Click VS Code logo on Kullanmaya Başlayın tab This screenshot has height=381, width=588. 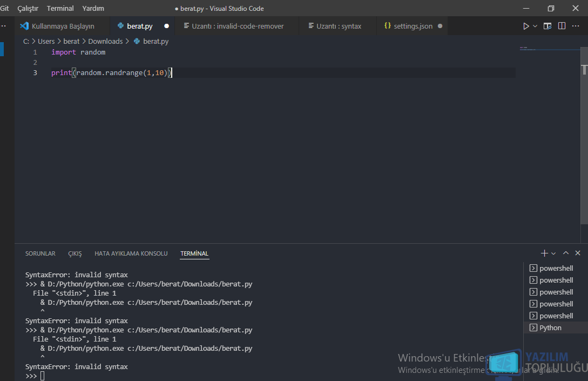[x=24, y=26]
